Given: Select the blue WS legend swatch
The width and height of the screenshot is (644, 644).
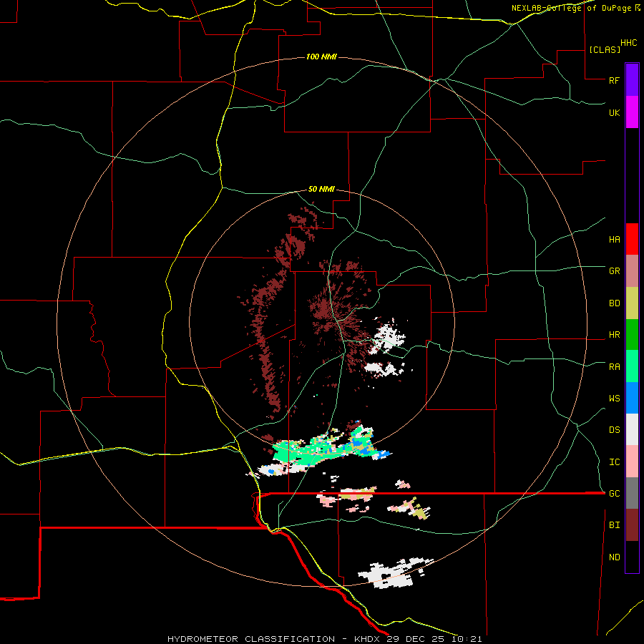Looking at the screenshot, I should click(632, 398).
